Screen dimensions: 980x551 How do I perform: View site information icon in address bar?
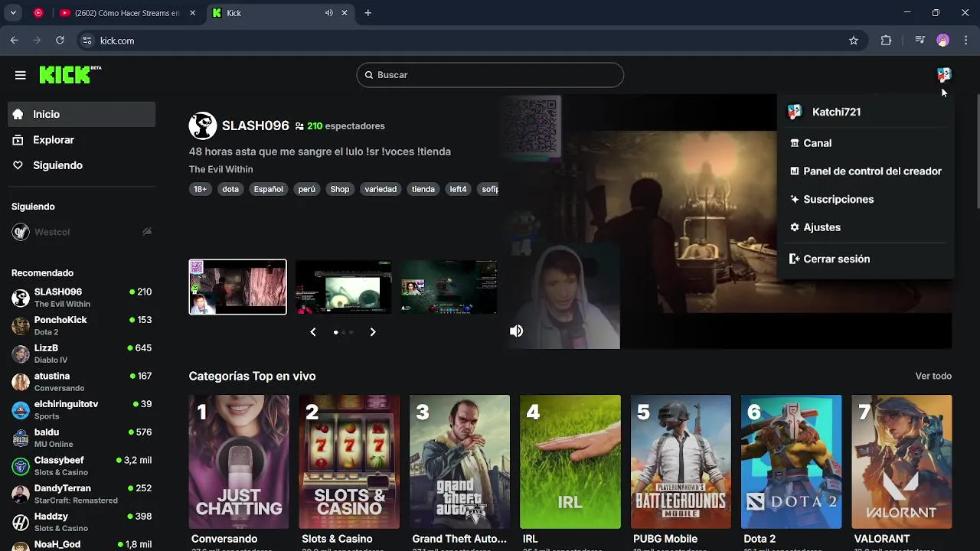point(87,41)
